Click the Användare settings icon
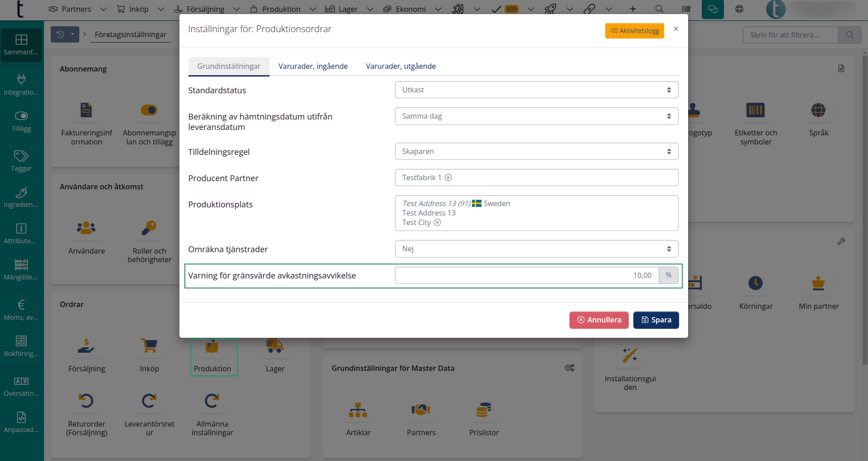This screenshot has height=461, width=868. pyautogui.click(x=86, y=229)
